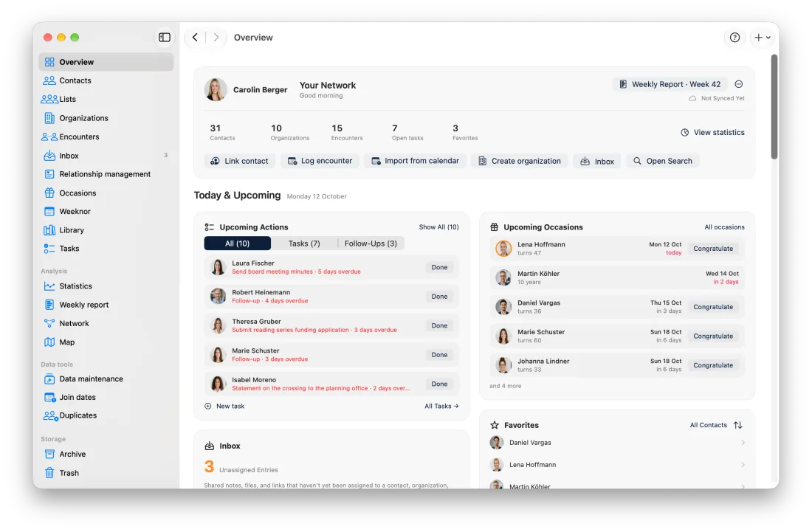Viewport: 812px width, 532px height.
Task: Expand Lena Hoffmann favorite chevron
Action: [x=743, y=465]
